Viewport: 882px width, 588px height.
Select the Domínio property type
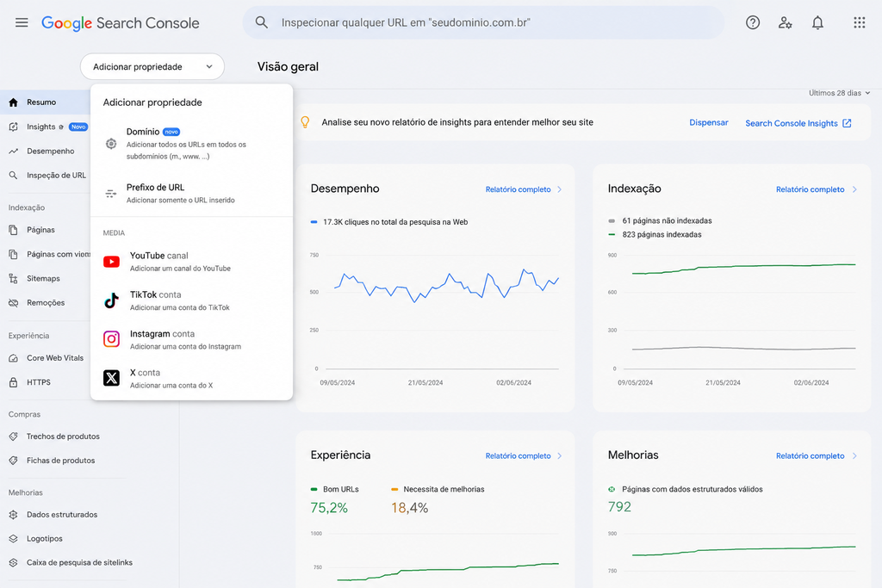click(x=191, y=144)
